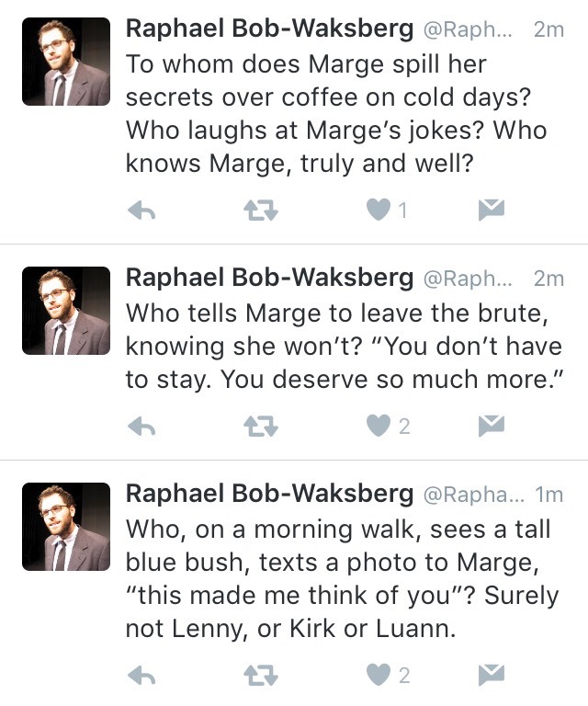Tap the avatar beside 'leave the brute' tweet

click(x=66, y=311)
